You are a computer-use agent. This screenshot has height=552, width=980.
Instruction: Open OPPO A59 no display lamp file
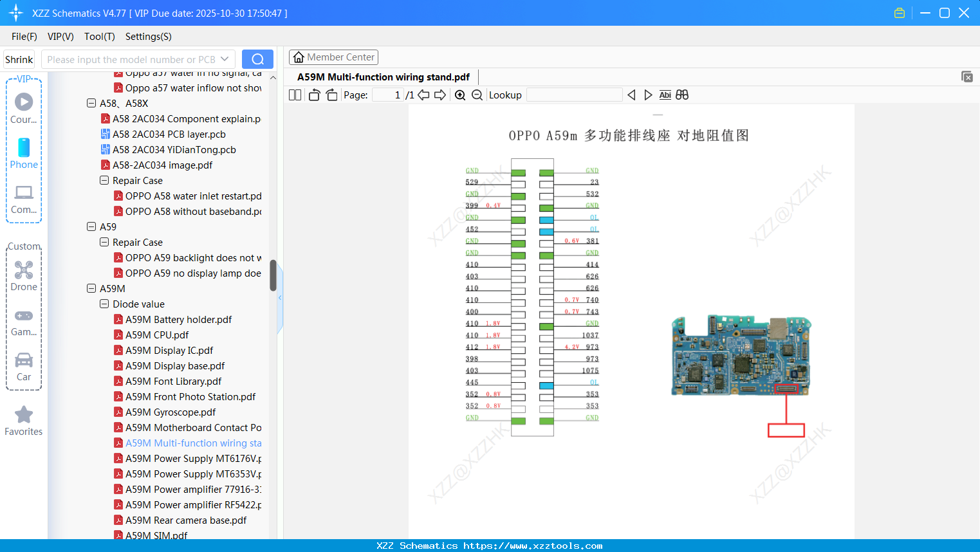(x=194, y=273)
